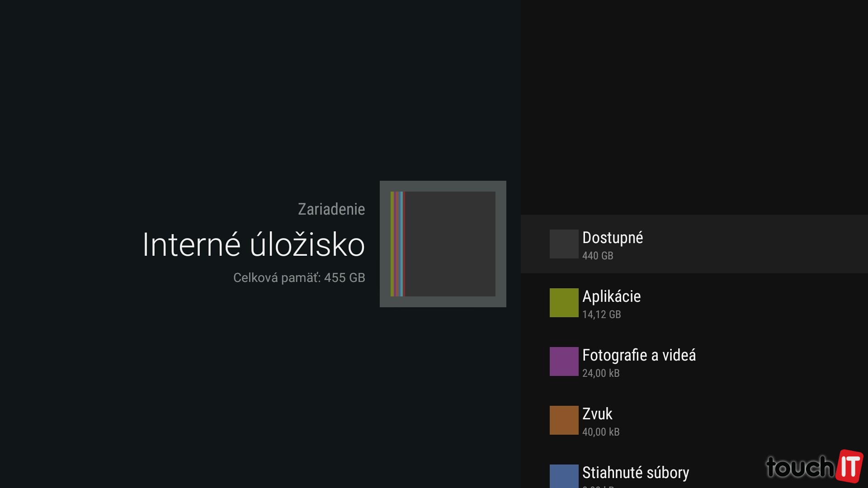Image resolution: width=868 pixels, height=488 pixels.
Task: Select the Dostupné storage entry
Action: [613, 238]
